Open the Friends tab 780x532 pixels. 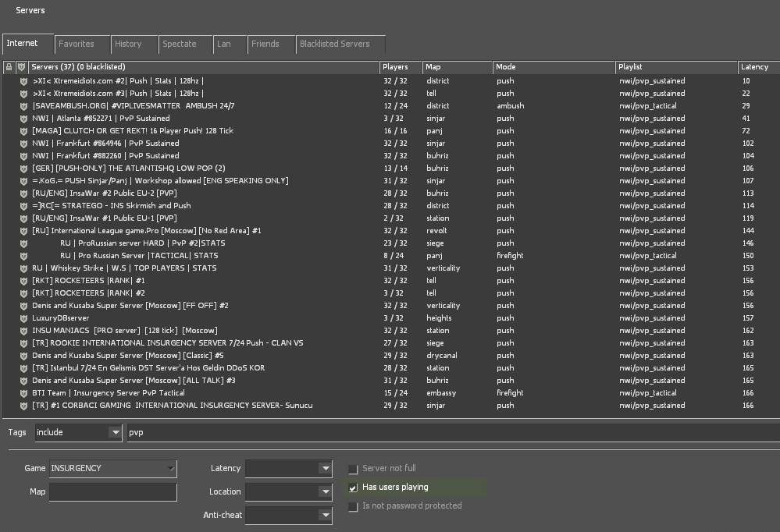pyautogui.click(x=271, y=44)
